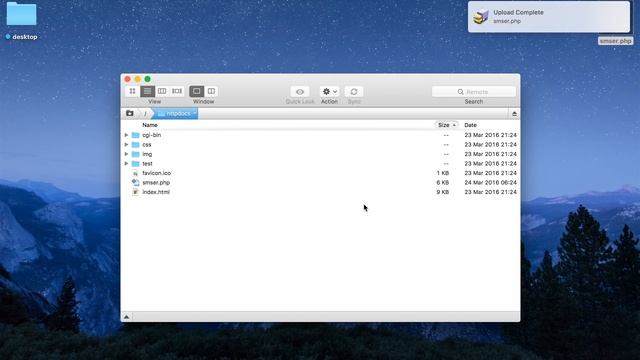The image size is (640, 360).
Task: Close the FTP window with red button
Action: click(x=128, y=79)
